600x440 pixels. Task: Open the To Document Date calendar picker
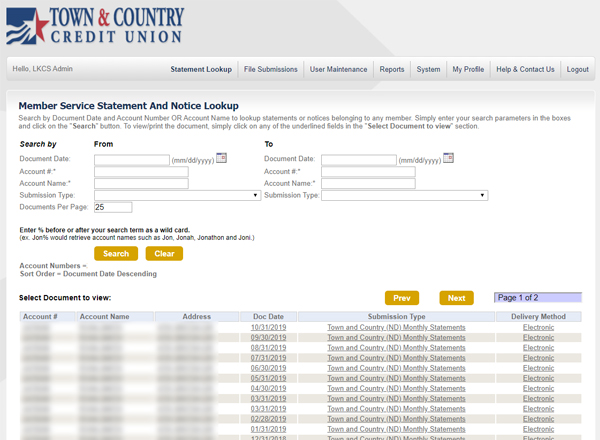(448, 158)
